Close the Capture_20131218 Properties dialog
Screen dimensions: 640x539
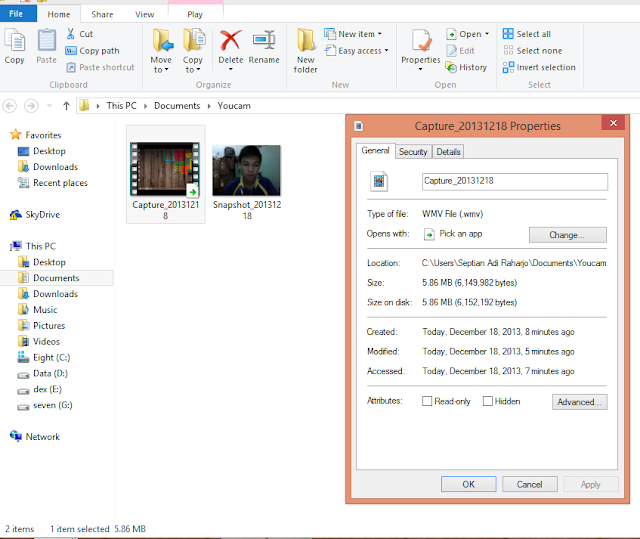click(x=613, y=123)
